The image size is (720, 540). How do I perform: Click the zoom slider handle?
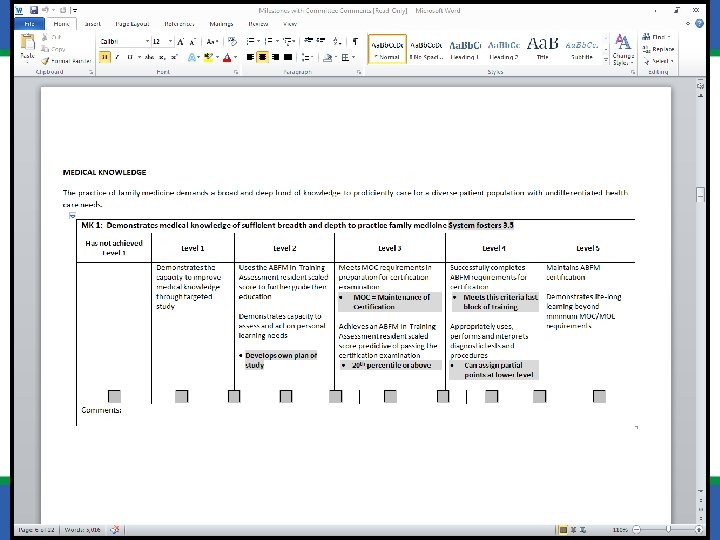tap(668, 529)
